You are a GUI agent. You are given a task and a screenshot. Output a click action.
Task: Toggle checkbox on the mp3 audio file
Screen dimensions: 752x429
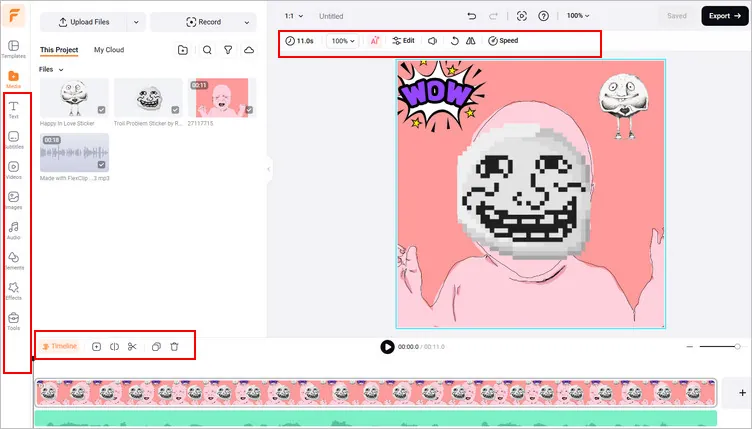click(x=102, y=164)
